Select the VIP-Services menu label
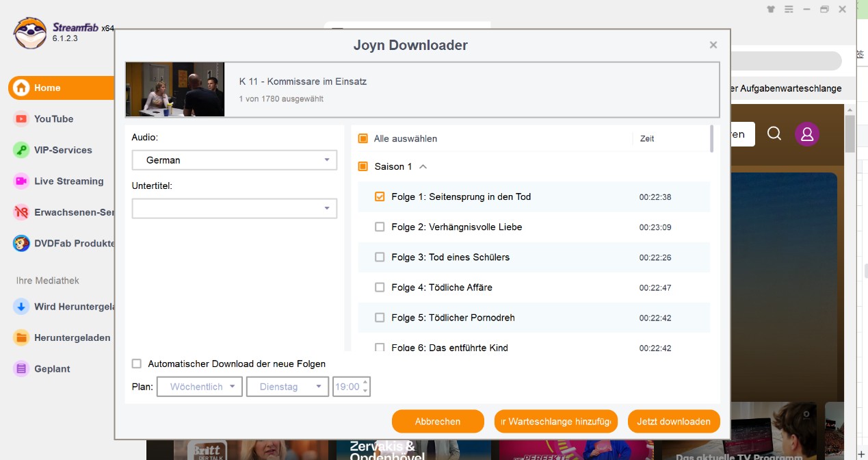Image resolution: width=868 pixels, height=460 pixels. (63, 150)
